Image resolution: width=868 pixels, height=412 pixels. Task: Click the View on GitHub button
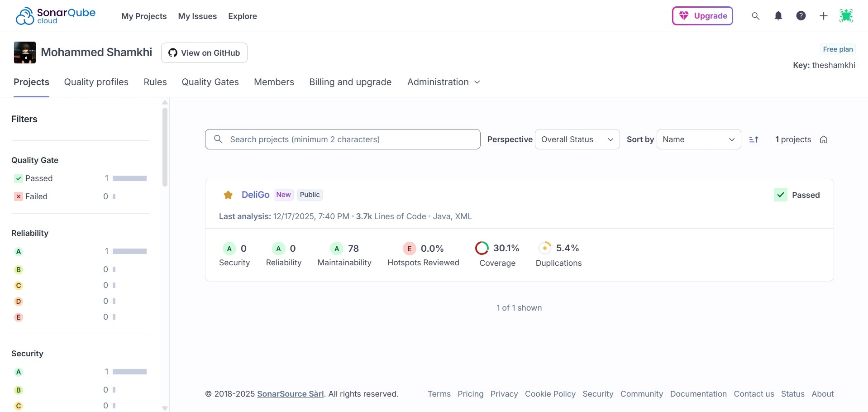tap(204, 53)
